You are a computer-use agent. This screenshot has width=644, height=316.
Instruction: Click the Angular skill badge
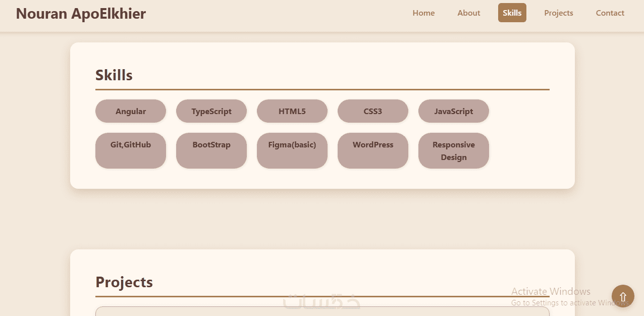point(131,111)
